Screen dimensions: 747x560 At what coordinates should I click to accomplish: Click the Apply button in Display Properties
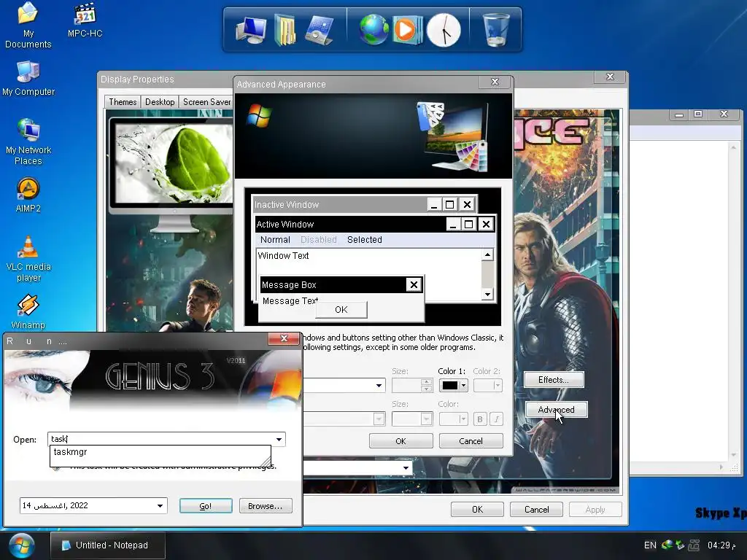click(595, 510)
